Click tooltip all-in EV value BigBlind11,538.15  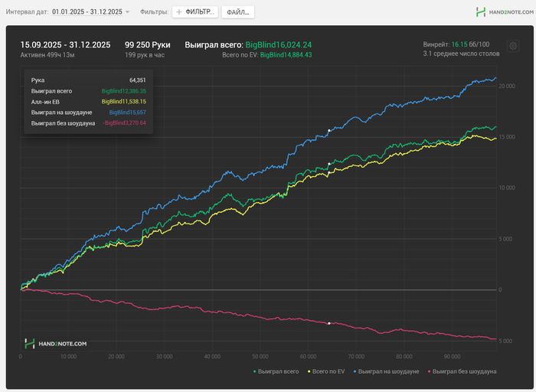[x=124, y=102]
